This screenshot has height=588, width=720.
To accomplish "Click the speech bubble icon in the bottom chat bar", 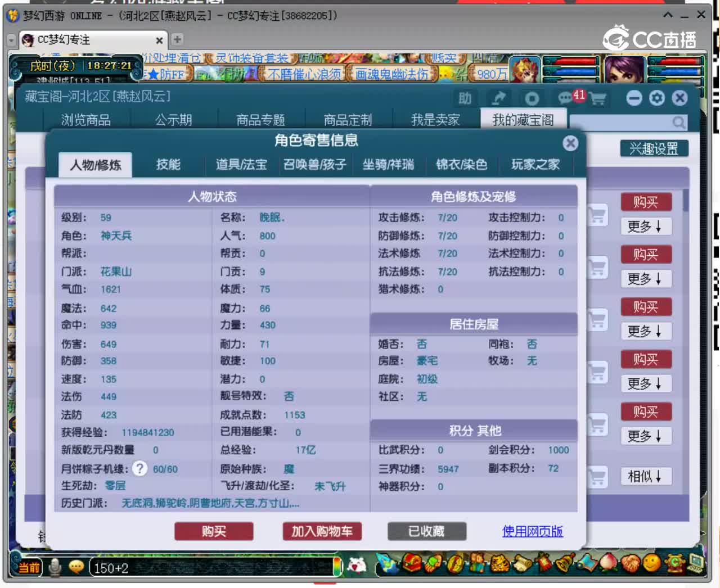I will coord(76,567).
